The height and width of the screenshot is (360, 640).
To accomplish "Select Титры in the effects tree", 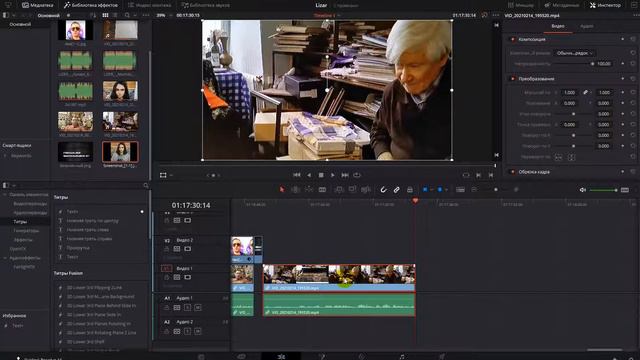I will point(20,222).
